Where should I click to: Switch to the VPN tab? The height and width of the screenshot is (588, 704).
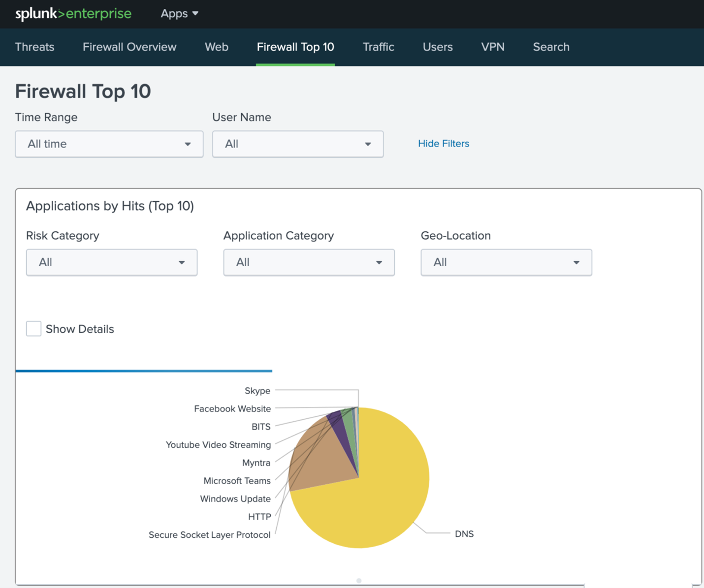pyautogui.click(x=493, y=47)
